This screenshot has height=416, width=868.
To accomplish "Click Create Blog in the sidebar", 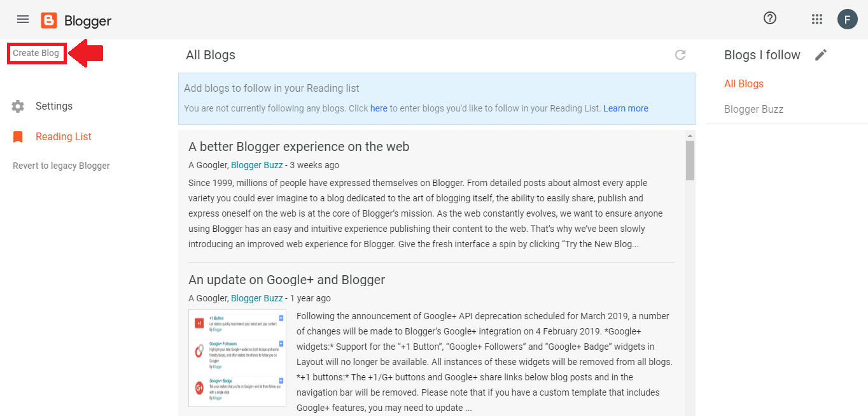I will click(36, 53).
